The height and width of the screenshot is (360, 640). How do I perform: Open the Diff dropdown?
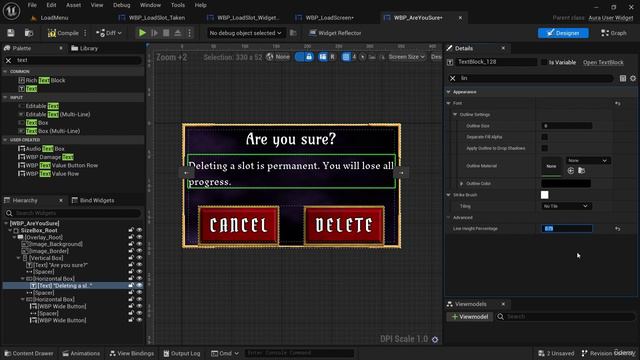tap(109, 33)
